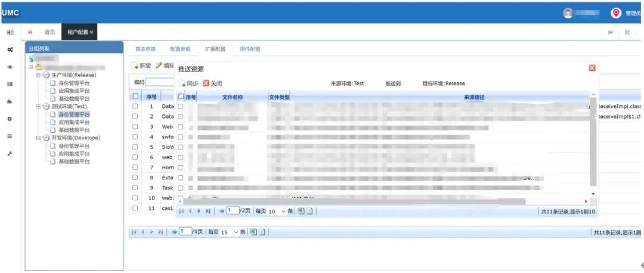Open the 组件配置 tab
This screenshot has height=273, width=644.
(x=250, y=49)
